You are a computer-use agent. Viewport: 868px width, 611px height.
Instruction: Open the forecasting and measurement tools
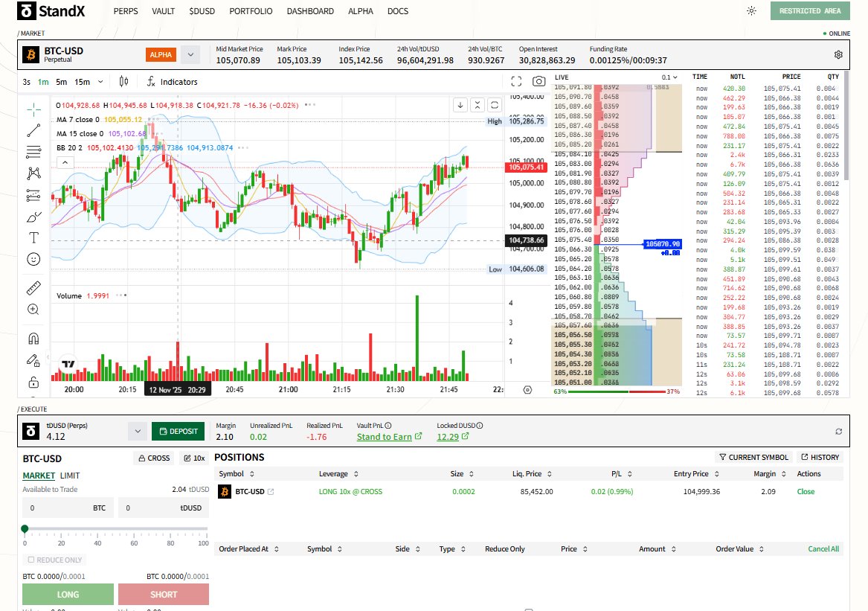click(x=33, y=195)
